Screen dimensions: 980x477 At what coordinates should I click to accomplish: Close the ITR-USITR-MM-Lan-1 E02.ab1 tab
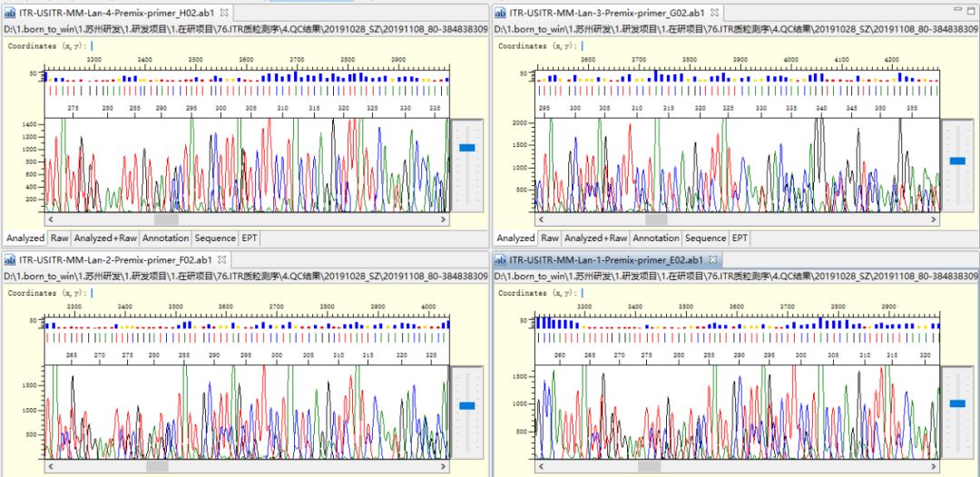(x=713, y=260)
